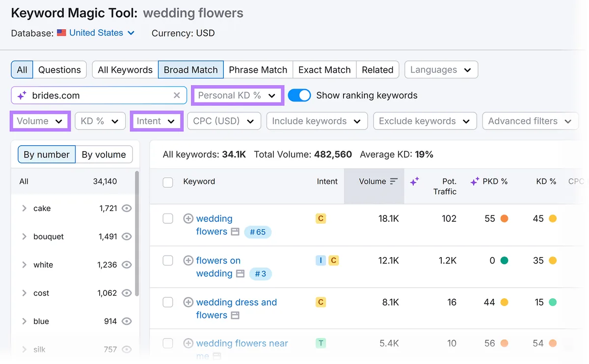Click the plus icon next to flowers on wedding
Image resolution: width=589 pixels, height=364 pixels.
(x=188, y=260)
